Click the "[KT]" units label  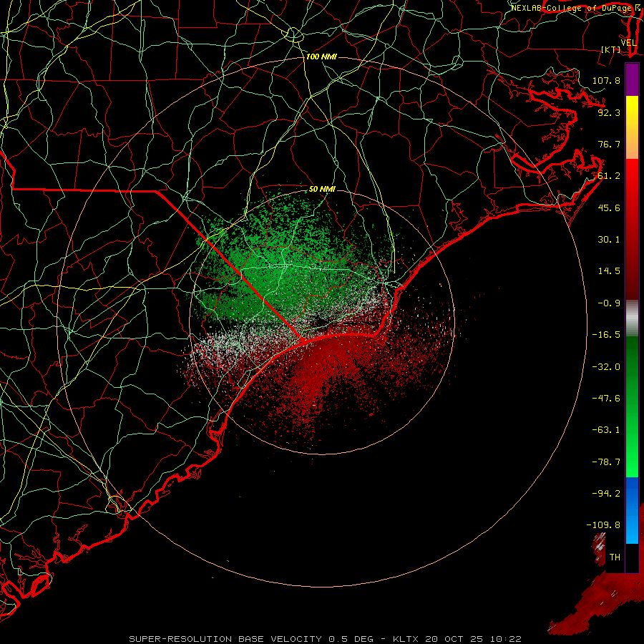611,49
